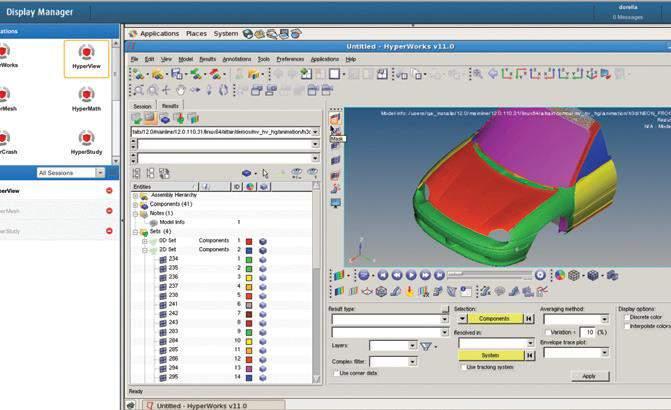This screenshot has height=410, width=671.
Task: Enable Discrete color checkbox
Action: pos(627,317)
